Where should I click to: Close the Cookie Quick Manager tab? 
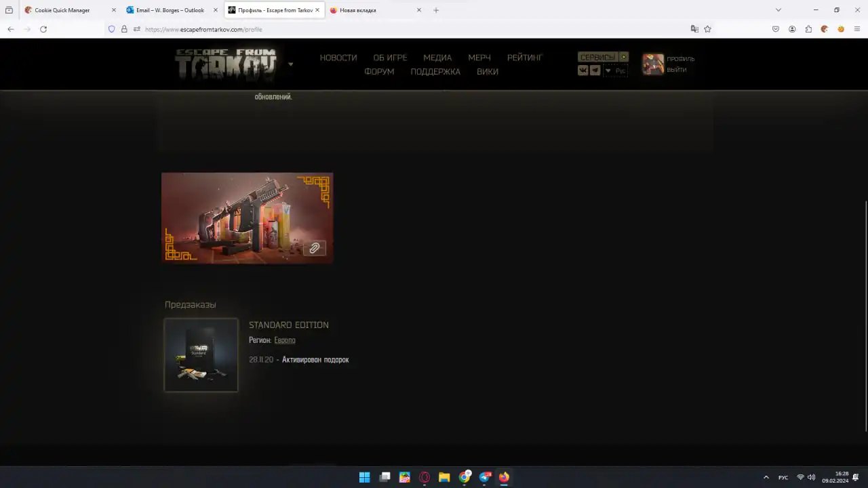coord(113,10)
